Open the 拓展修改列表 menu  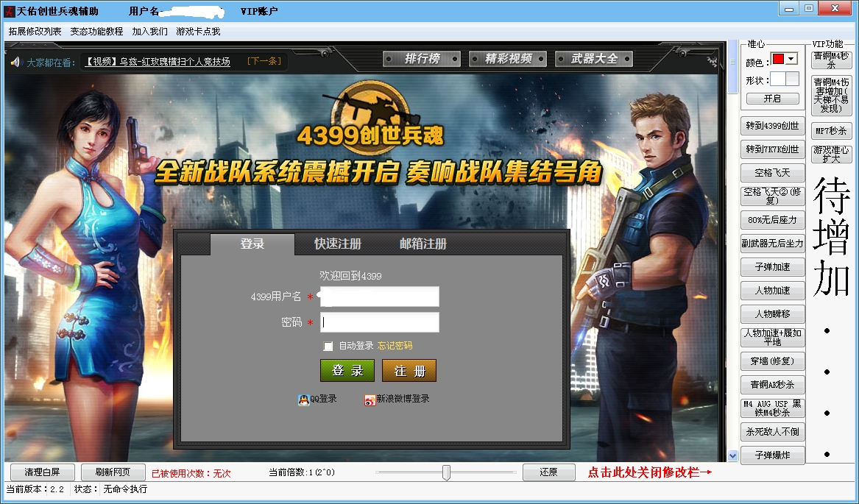35,31
